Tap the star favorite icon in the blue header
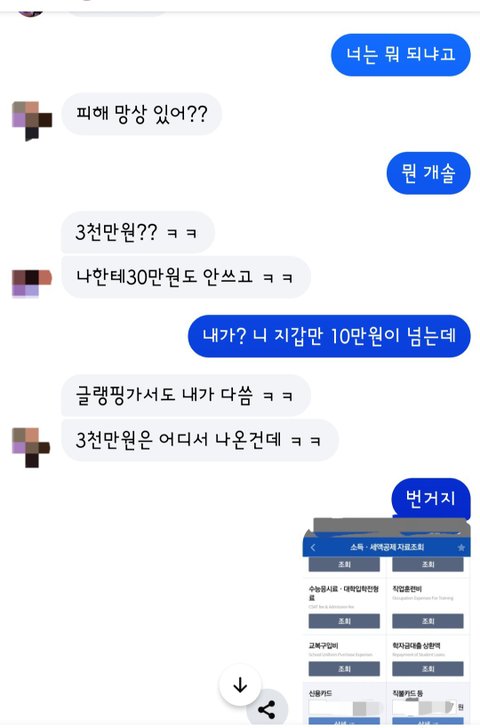Screen dimensions: 480x728 click(461, 547)
